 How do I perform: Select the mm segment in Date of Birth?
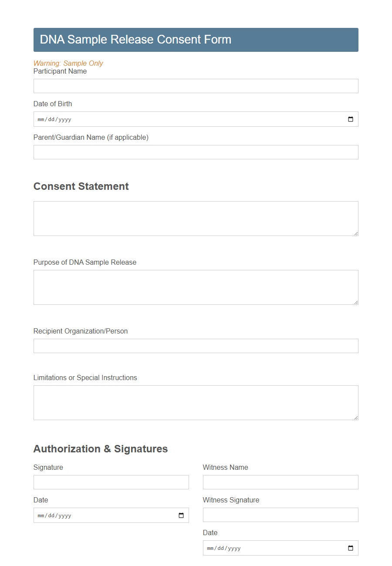(41, 119)
